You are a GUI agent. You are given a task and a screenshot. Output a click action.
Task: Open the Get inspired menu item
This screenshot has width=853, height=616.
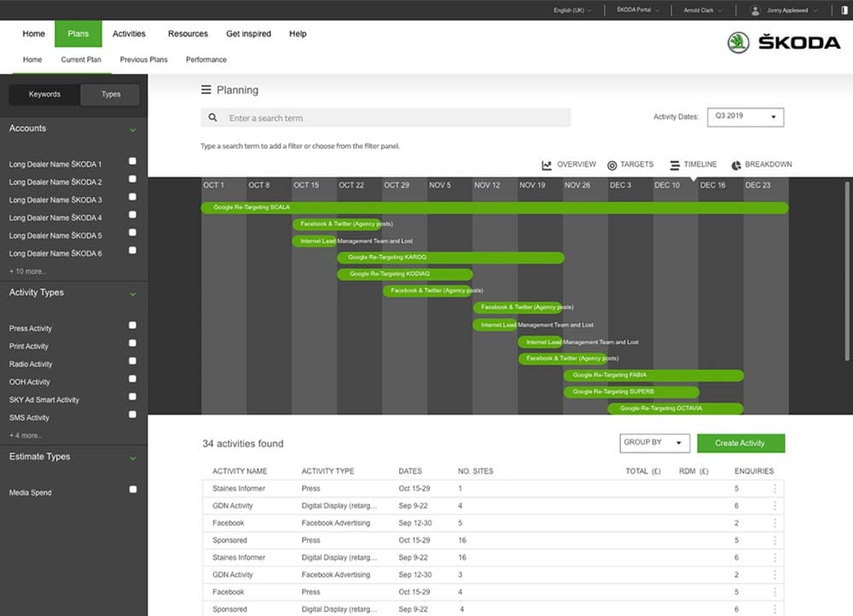coord(248,34)
